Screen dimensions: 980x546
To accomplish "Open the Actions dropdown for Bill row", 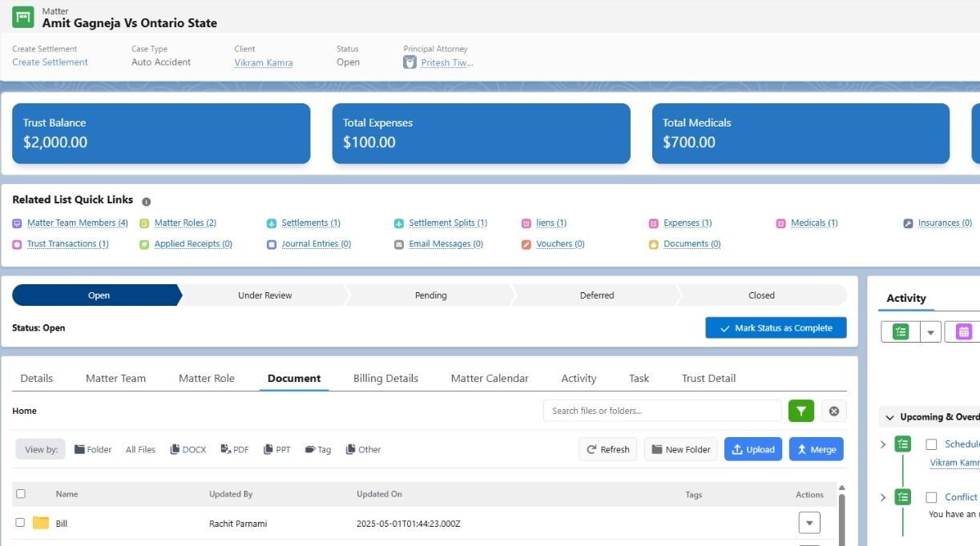I will pos(809,523).
